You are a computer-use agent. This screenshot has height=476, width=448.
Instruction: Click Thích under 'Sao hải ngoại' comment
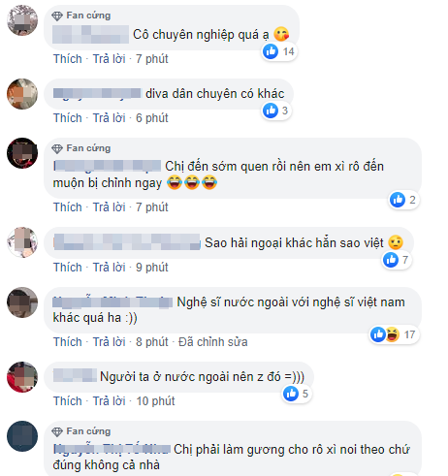pos(68,268)
